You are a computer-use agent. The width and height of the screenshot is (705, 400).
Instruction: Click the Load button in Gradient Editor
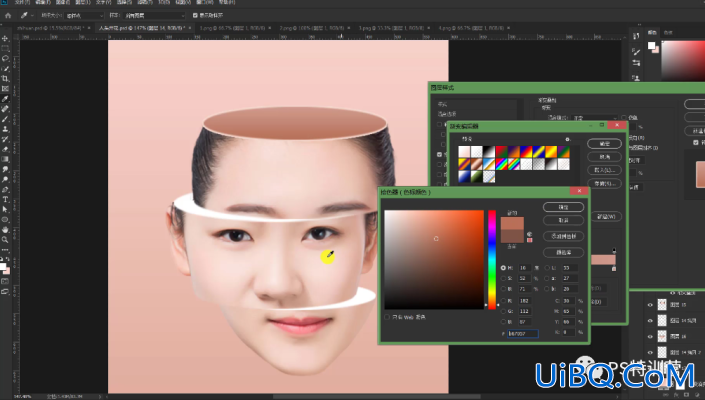(604, 170)
